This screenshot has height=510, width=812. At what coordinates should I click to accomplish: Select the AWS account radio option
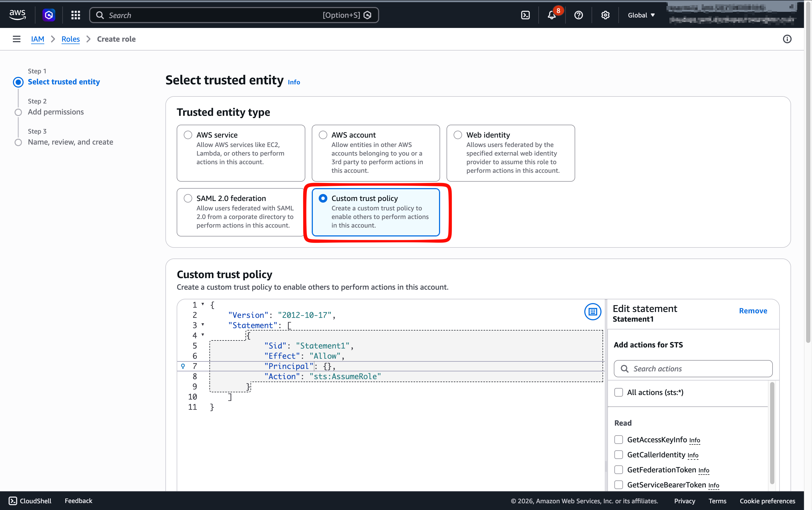[x=323, y=135]
